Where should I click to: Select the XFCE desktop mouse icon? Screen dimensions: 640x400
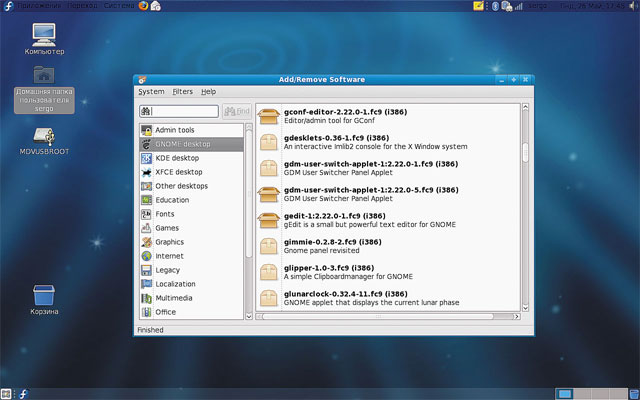(x=147, y=172)
